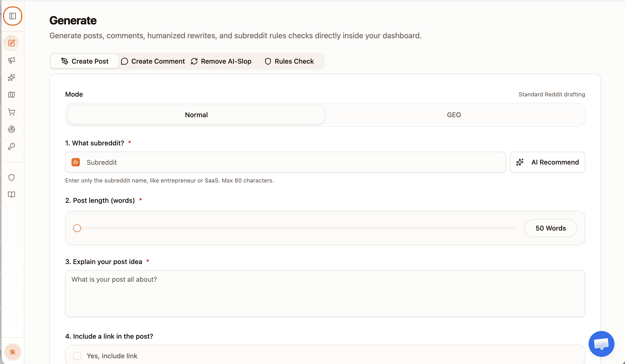
Task: Switch to the Create Comment tab
Action: [x=153, y=61]
